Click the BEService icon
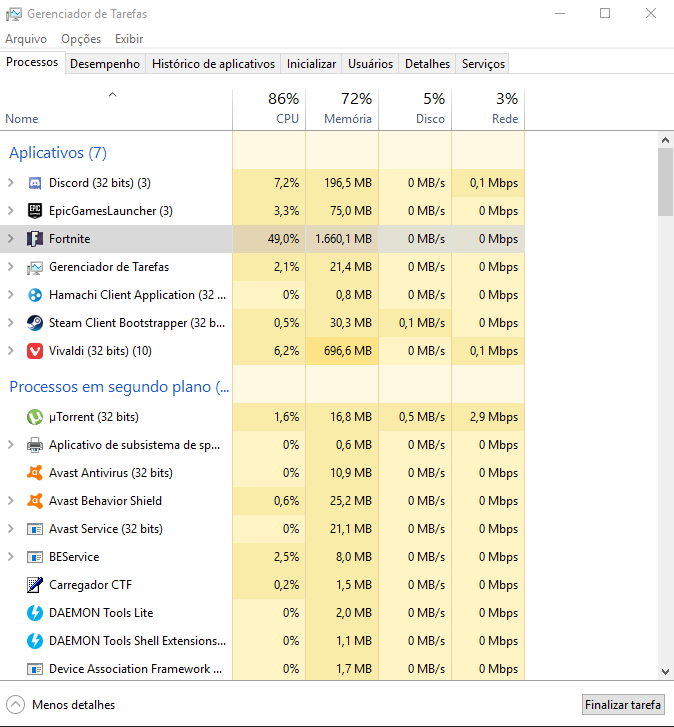 point(35,557)
